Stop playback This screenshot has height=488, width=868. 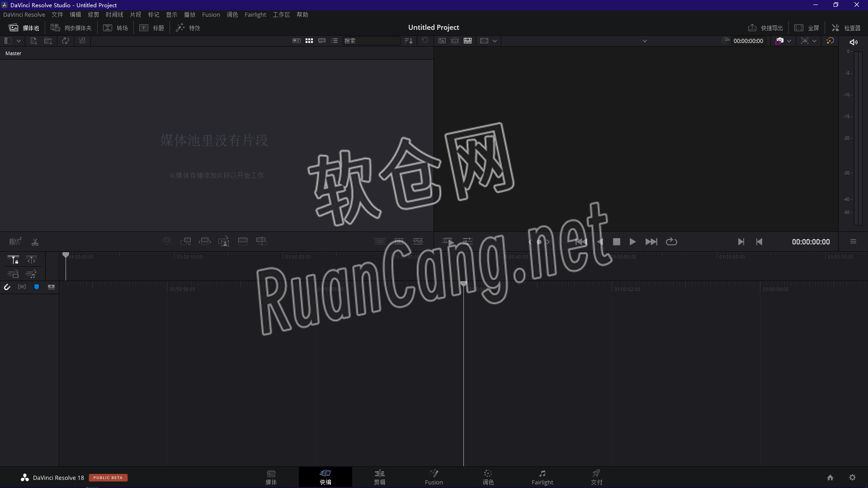616,242
